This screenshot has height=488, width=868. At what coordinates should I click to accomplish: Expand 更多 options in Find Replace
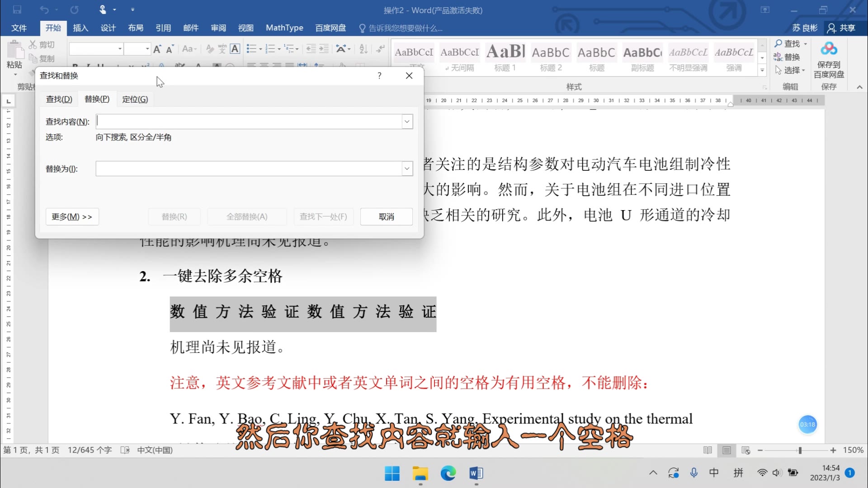[71, 216]
